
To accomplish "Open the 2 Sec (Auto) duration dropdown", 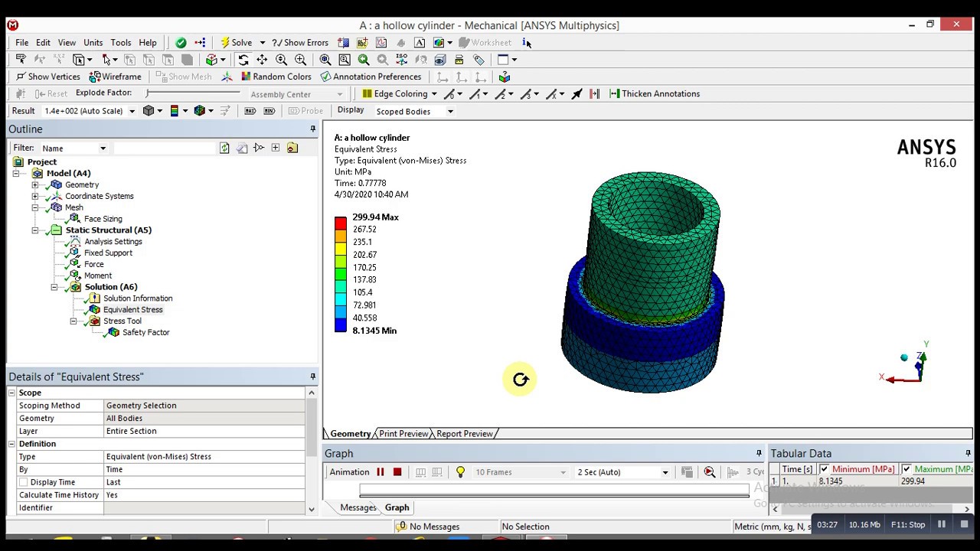I will tap(665, 472).
